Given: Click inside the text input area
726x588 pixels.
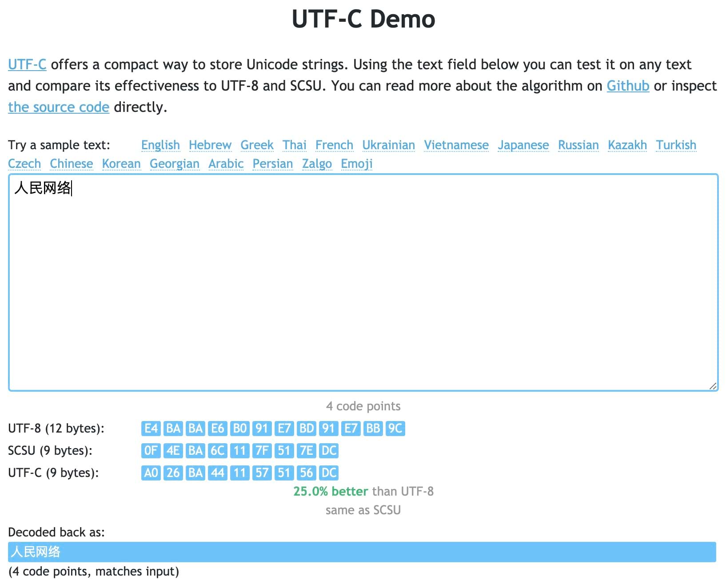Looking at the screenshot, I should (x=363, y=282).
